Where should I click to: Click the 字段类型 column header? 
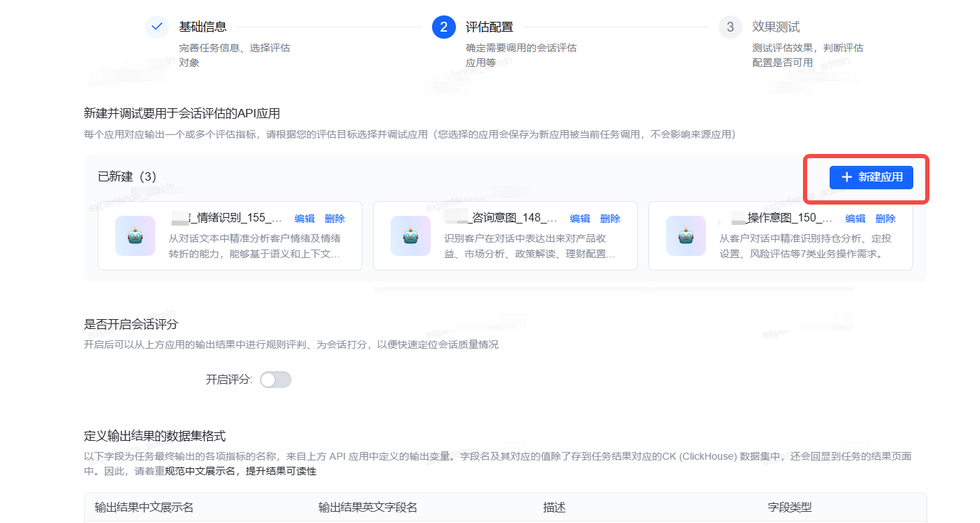[790, 507]
